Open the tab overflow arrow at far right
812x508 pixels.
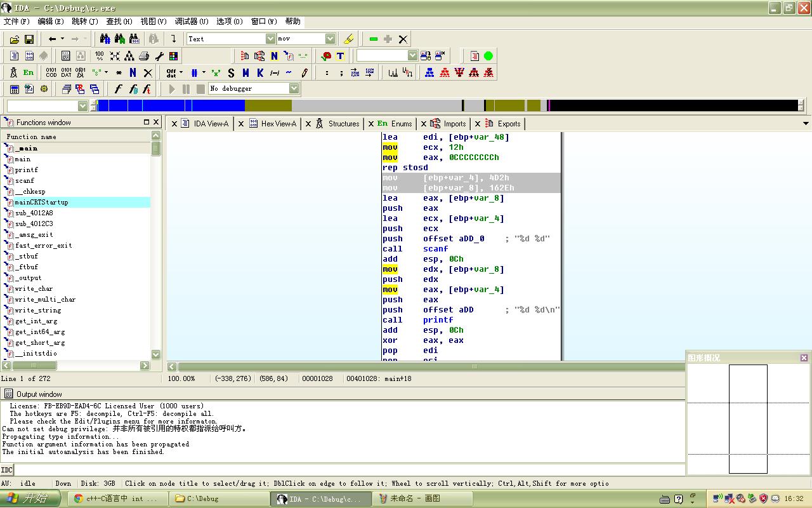(806, 124)
